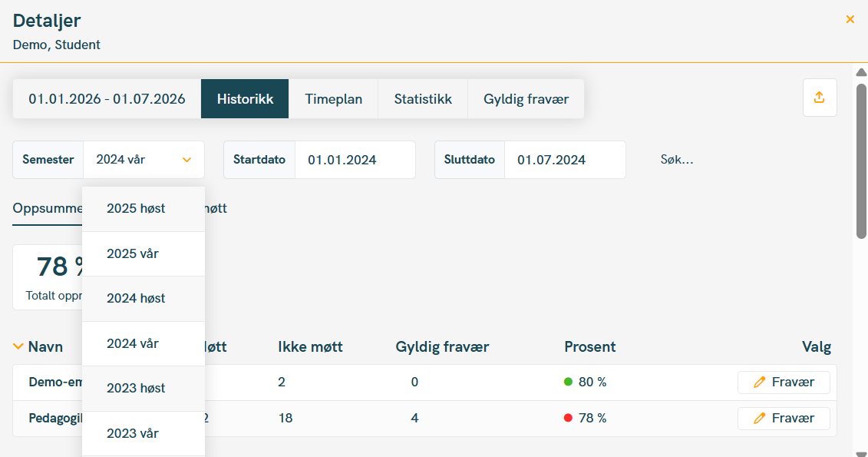Sort by Ikke møtt column header
The width and height of the screenshot is (868, 457).
pyautogui.click(x=310, y=346)
